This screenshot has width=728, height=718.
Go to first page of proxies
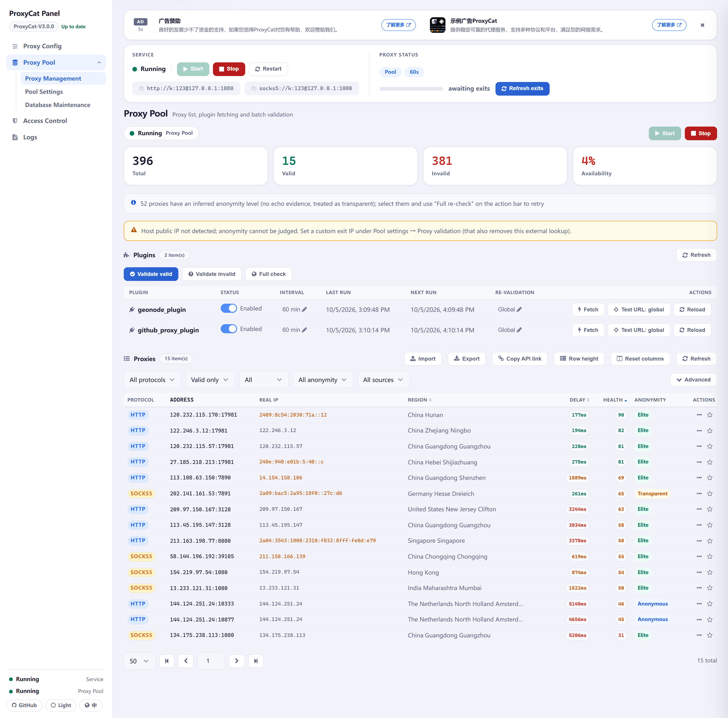click(x=167, y=661)
